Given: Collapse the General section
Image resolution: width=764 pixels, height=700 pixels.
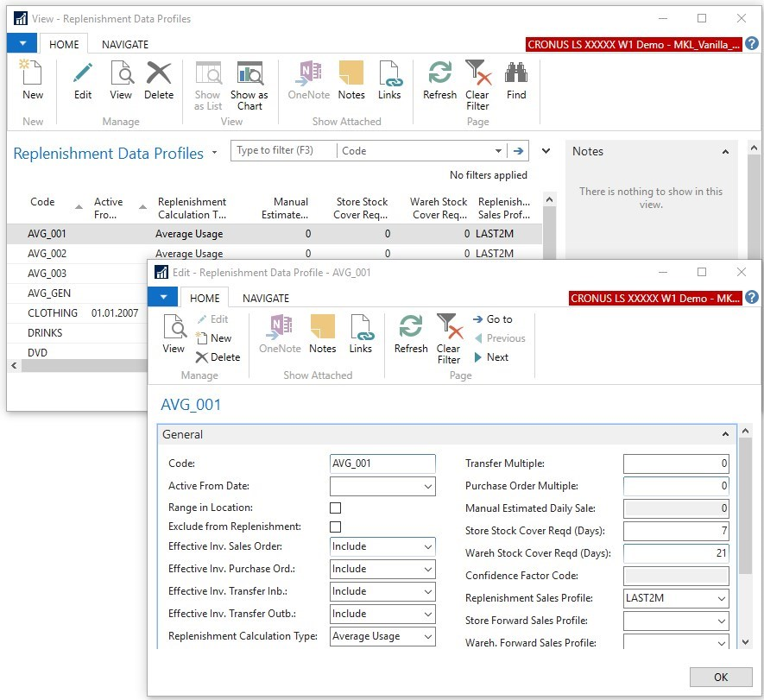Looking at the screenshot, I should click(x=725, y=435).
